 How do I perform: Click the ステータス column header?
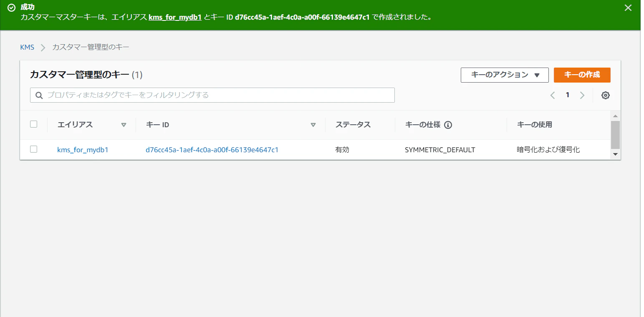pyautogui.click(x=353, y=125)
